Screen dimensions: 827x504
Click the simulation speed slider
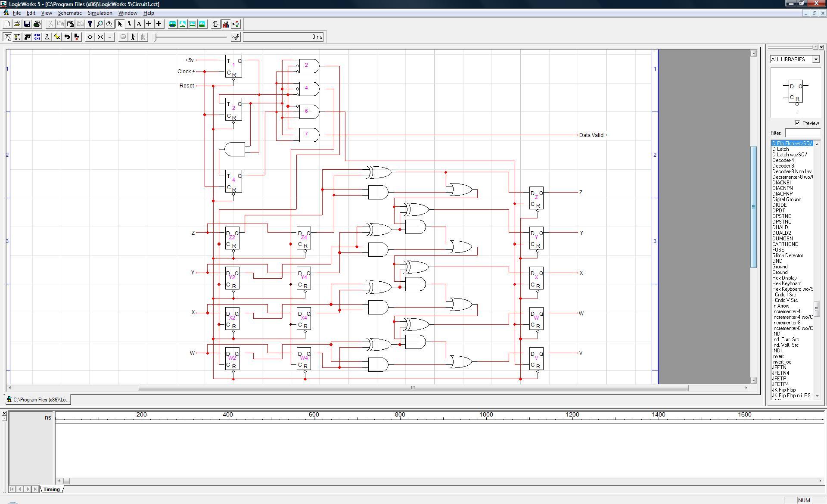pyautogui.click(x=191, y=37)
